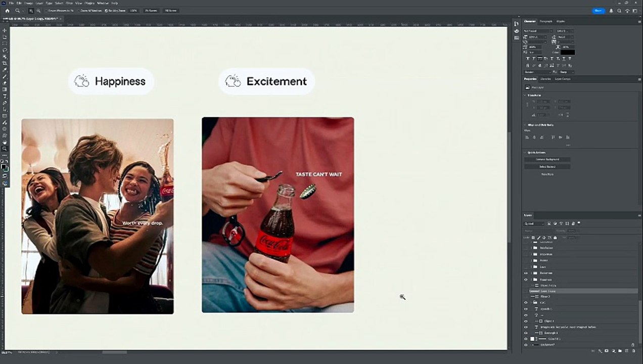The width and height of the screenshot is (643, 364).
Task: Filter layers by pixel layers
Action: [549, 223]
